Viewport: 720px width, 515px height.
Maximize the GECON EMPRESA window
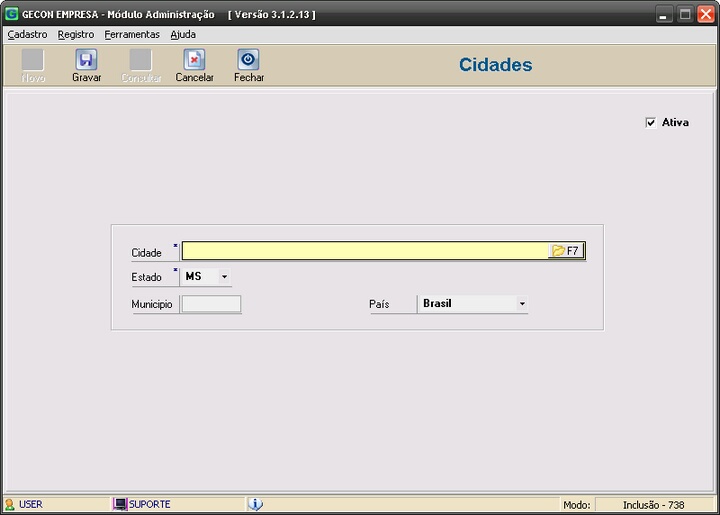(685, 14)
